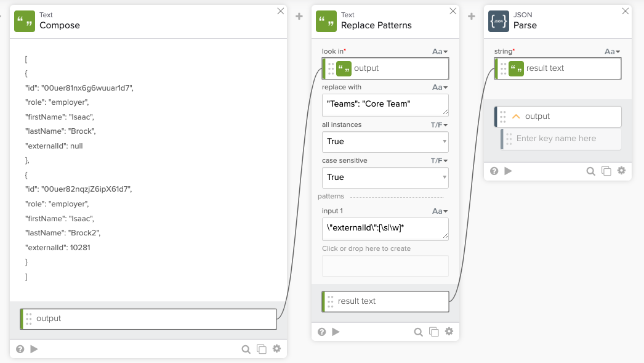Run the JSON Parse card
644x363 pixels.
pyautogui.click(x=508, y=171)
